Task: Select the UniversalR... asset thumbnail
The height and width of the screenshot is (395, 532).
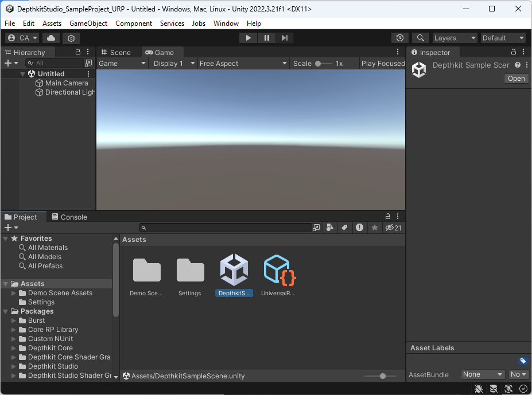Action: 278,271
